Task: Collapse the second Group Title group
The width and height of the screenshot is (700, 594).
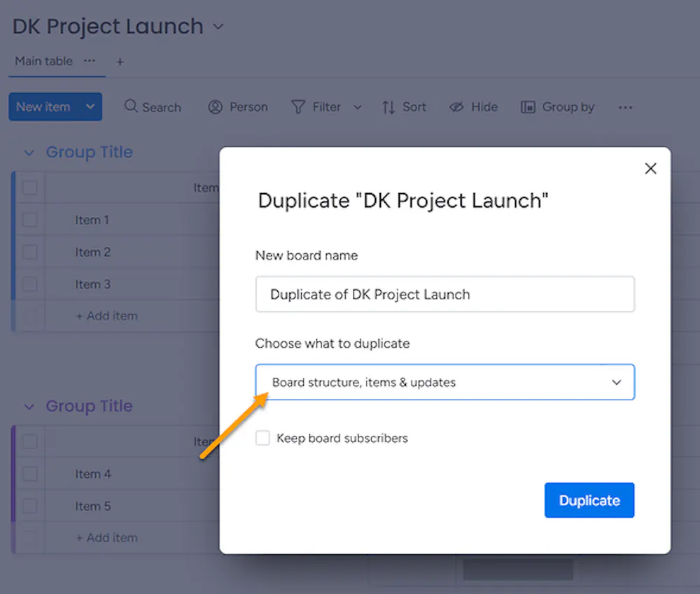Action: click(x=29, y=406)
